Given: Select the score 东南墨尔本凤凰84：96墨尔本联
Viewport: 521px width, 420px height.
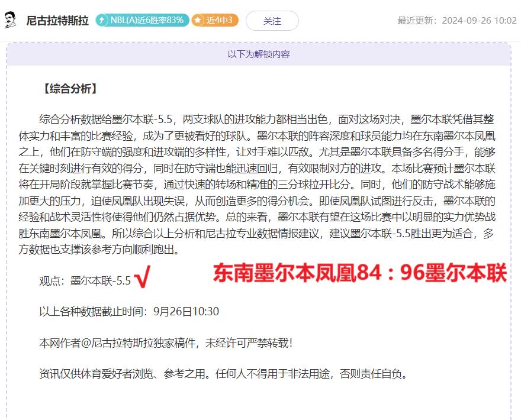Looking at the screenshot, I should pos(360,273).
